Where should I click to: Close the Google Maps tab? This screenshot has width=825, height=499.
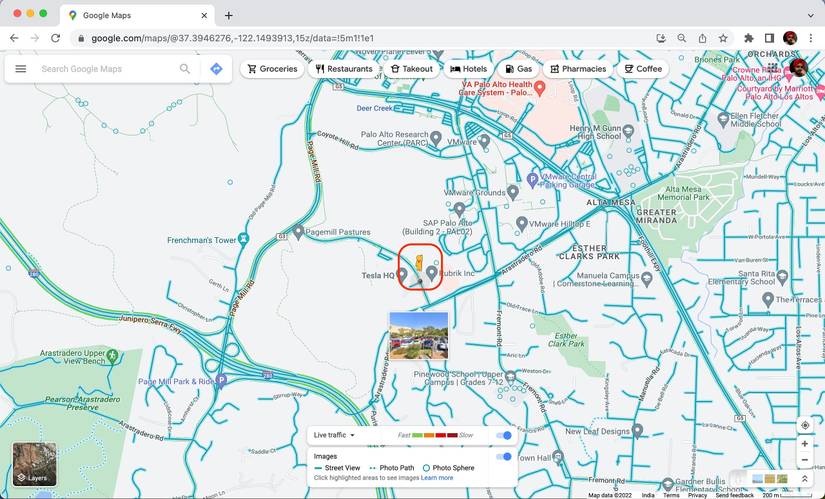click(x=204, y=15)
